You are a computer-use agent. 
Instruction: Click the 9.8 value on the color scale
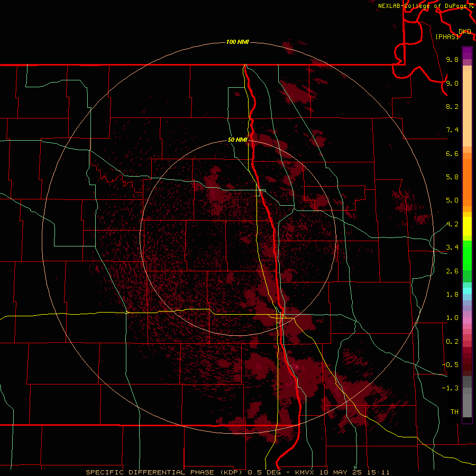click(x=452, y=59)
